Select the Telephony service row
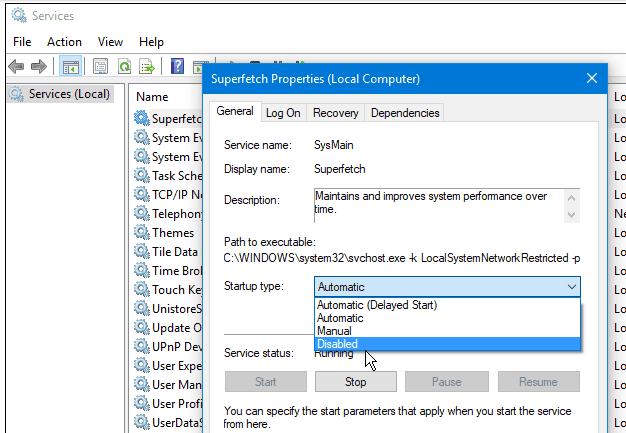626x433 pixels. coord(168,214)
